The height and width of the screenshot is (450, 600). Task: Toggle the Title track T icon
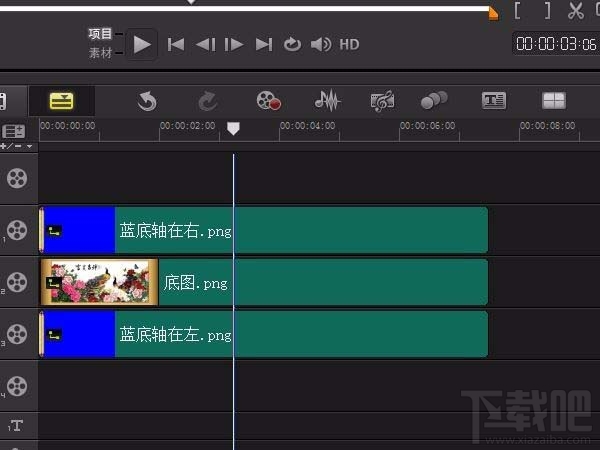pos(16,426)
